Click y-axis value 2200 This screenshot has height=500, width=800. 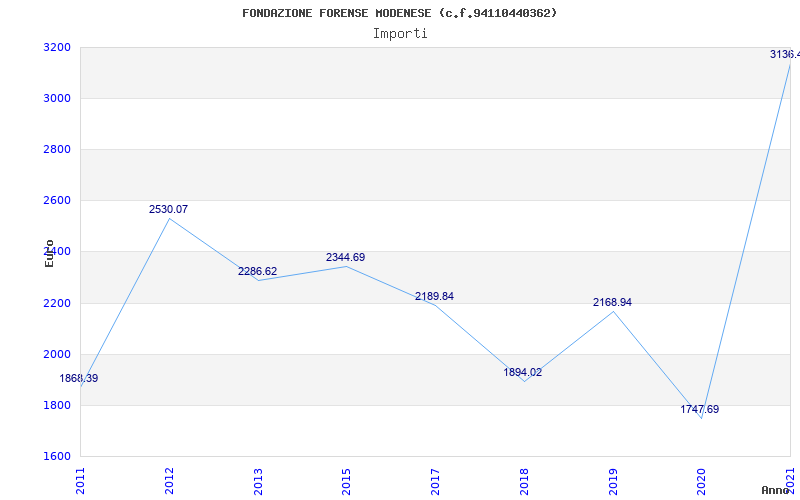[x=57, y=303]
